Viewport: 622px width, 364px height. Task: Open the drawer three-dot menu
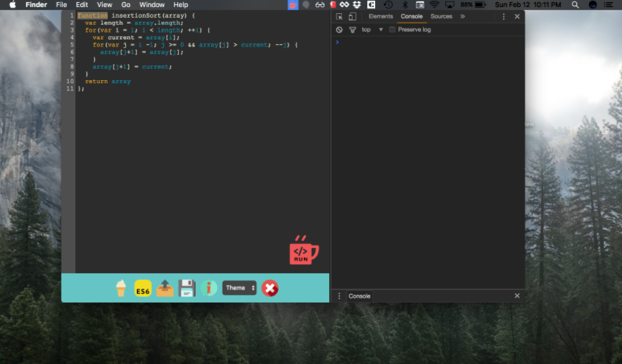click(339, 296)
